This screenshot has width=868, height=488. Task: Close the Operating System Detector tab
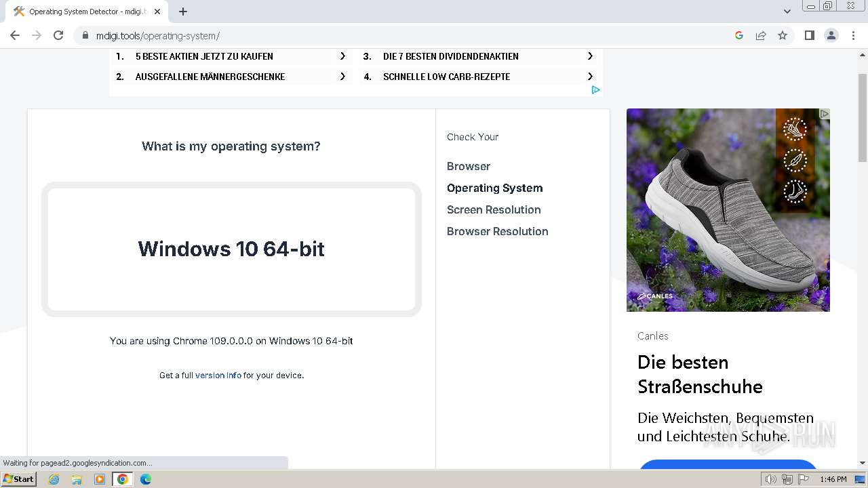[x=157, y=12]
